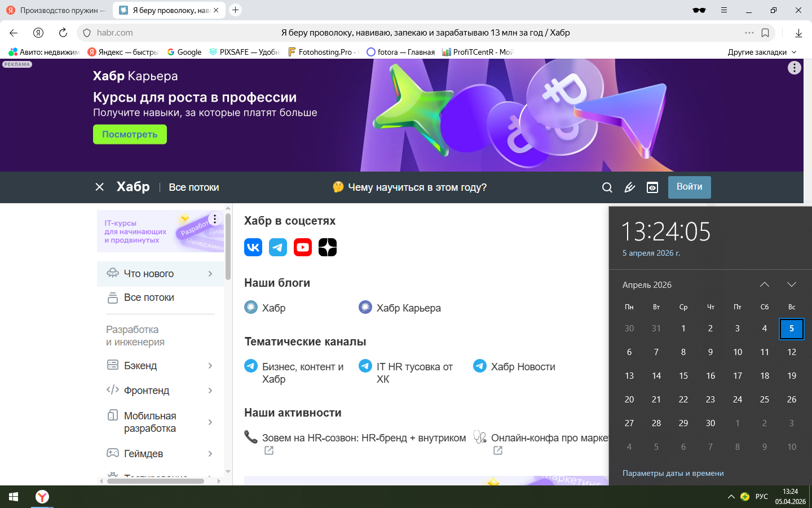This screenshot has height=508, width=812.
Task: Switch to the 'Производство пружин' tab
Action: [55, 10]
